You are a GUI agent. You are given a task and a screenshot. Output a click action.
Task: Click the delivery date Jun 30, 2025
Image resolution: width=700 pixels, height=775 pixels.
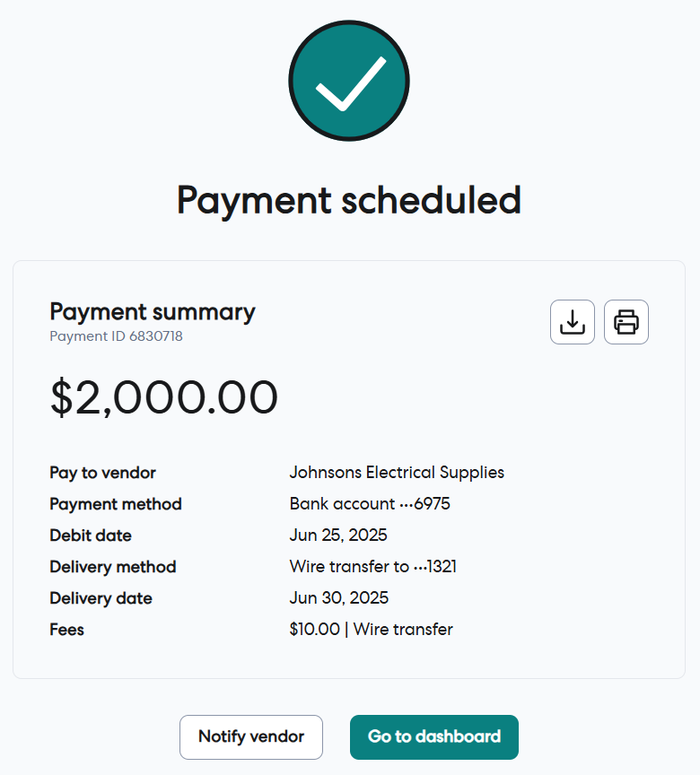(339, 598)
